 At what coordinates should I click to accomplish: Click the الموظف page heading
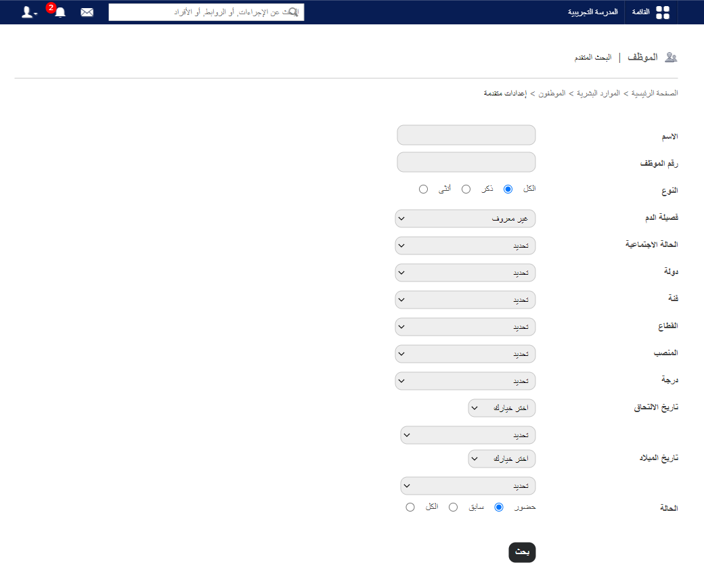[642, 57]
